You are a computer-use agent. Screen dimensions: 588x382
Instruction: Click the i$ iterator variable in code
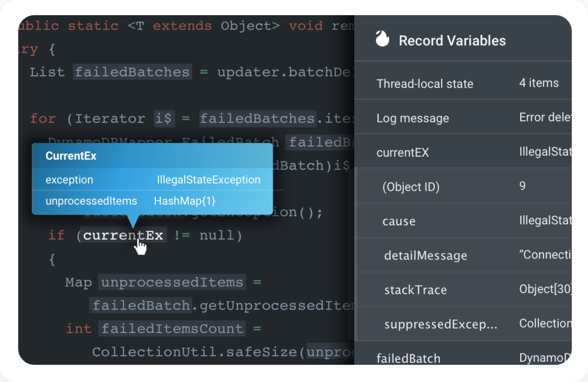[164, 119]
